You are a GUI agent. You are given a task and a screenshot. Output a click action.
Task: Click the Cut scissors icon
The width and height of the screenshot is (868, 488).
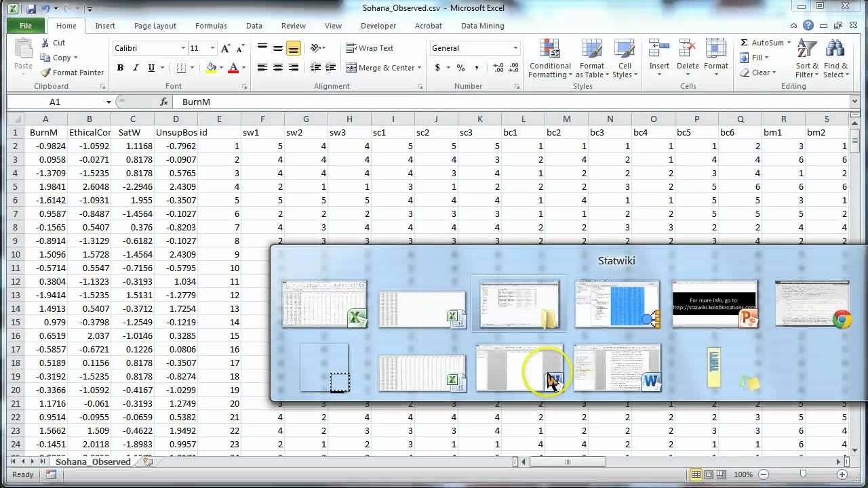pos(45,43)
